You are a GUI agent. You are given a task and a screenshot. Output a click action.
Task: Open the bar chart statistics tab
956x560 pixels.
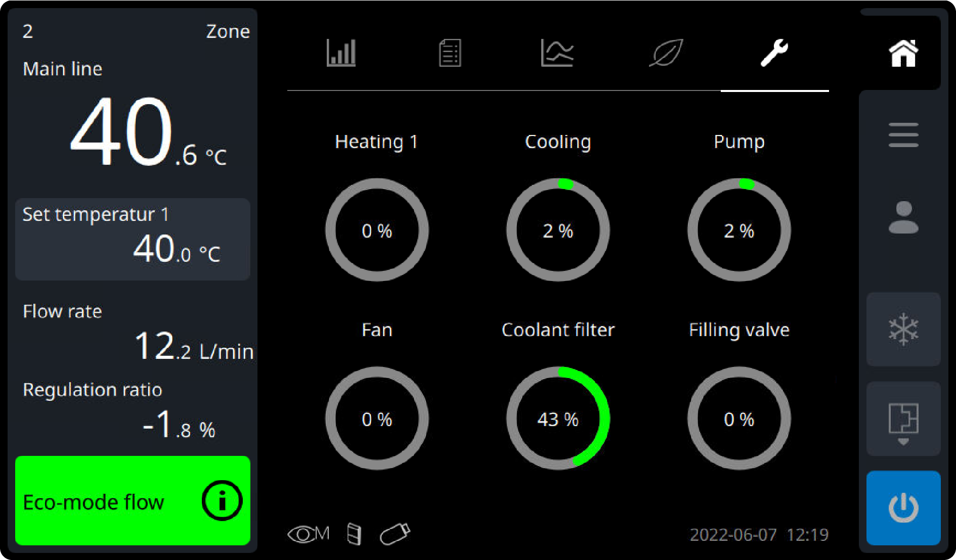click(341, 53)
